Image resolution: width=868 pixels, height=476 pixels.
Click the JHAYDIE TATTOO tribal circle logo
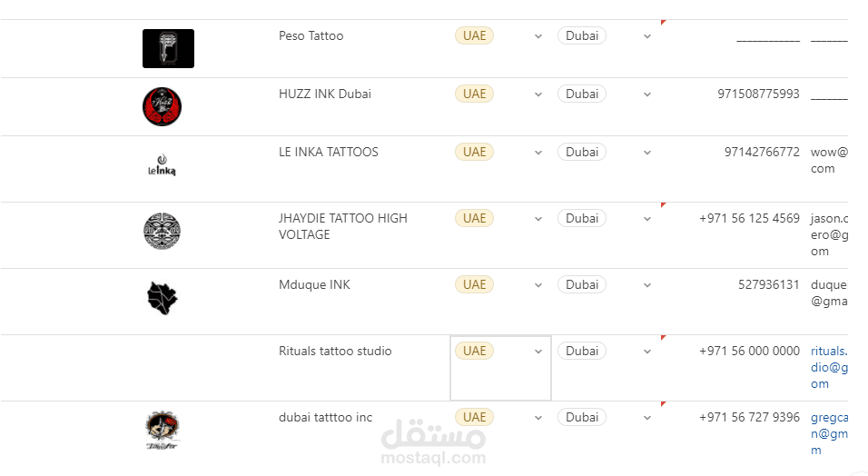[x=163, y=231]
